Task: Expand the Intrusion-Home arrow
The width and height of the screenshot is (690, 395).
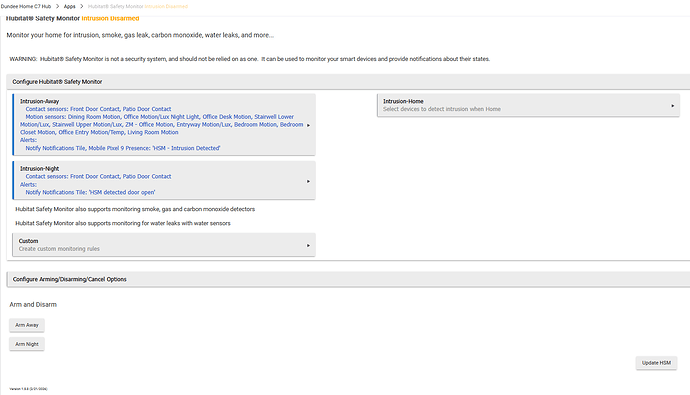Action: pyautogui.click(x=672, y=106)
